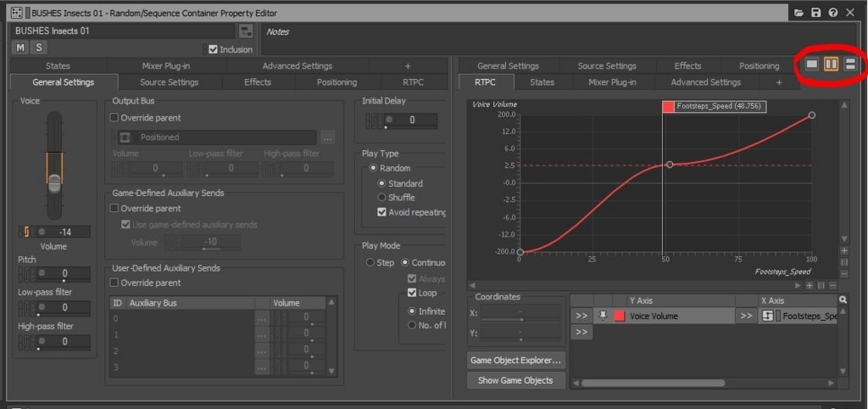Click the ... button in auxiliary bus row 3
Screen dimensions: 868x409
tap(263, 367)
